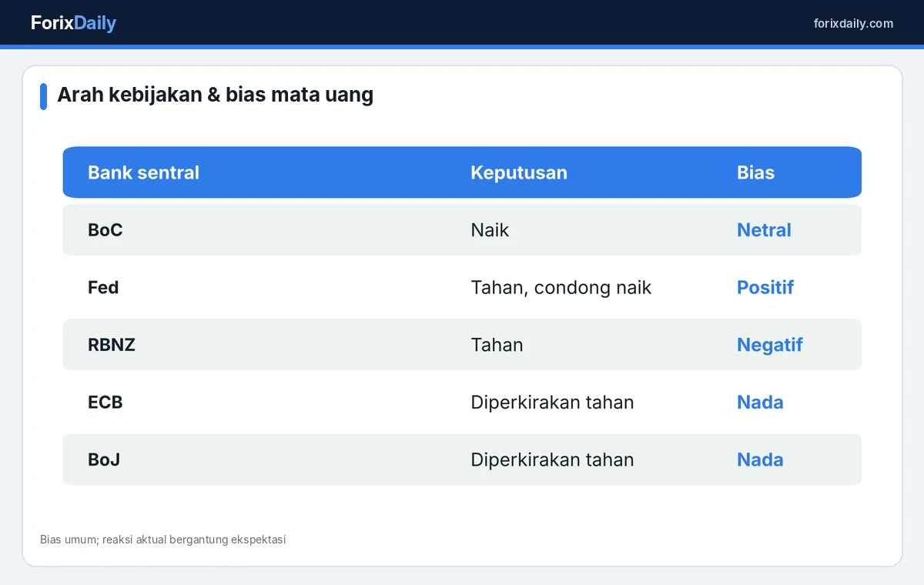Click the 'Positif' bias value
The height and width of the screenshot is (585, 924).
coord(765,287)
